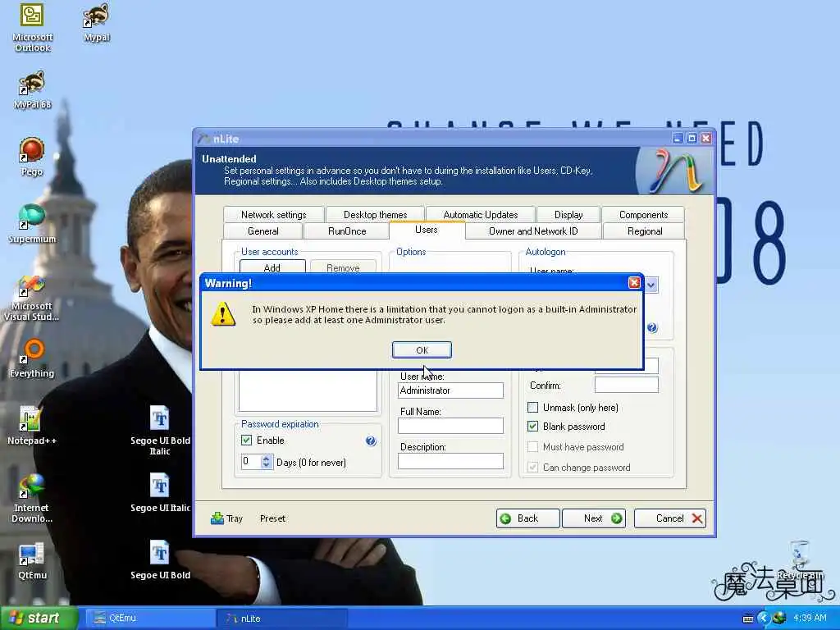Open the Everything search icon
The height and width of the screenshot is (630, 840).
[32, 358]
